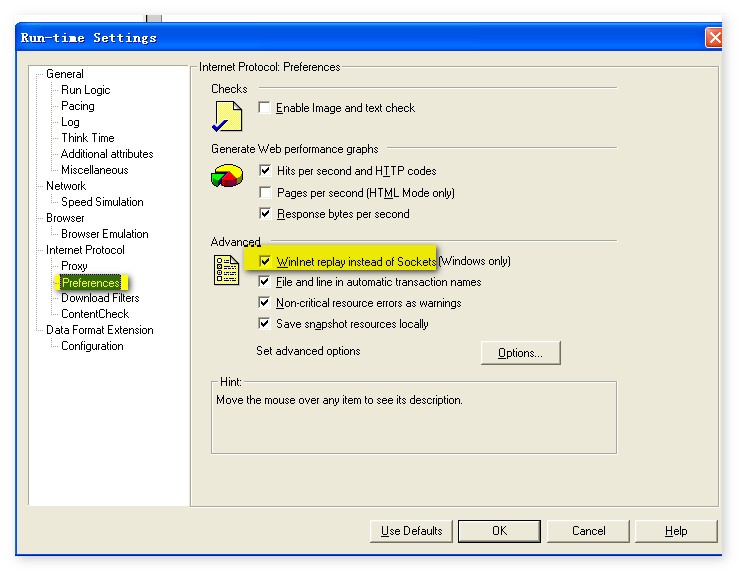Click the Checks section document icon
This screenshot has height=572, width=738.
tap(227, 116)
